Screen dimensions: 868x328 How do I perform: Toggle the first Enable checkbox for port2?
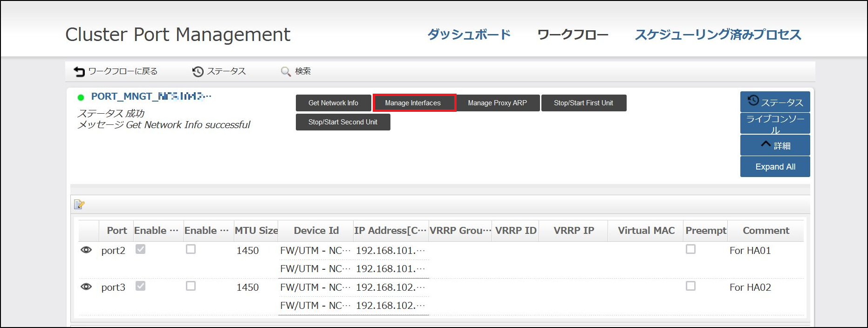tap(140, 249)
